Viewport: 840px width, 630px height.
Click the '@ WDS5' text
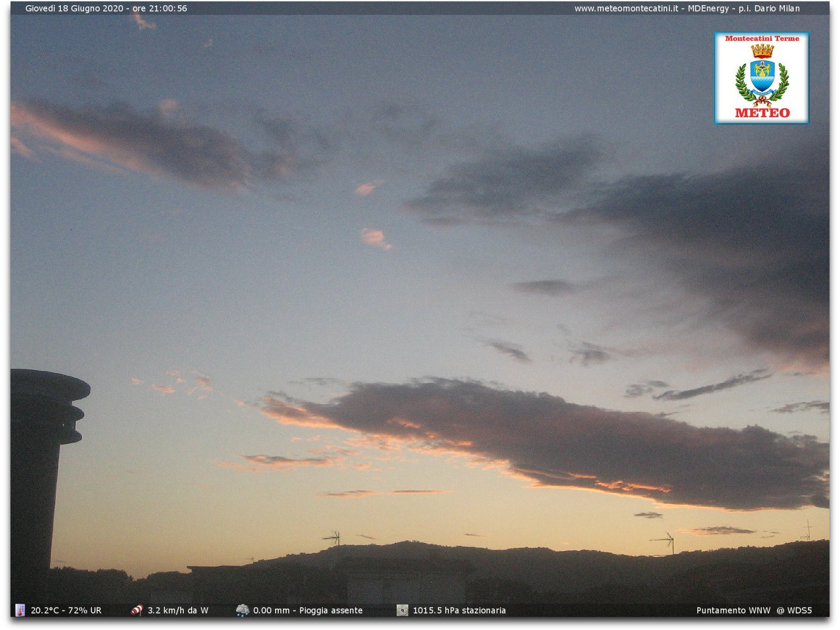coord(794,611)
